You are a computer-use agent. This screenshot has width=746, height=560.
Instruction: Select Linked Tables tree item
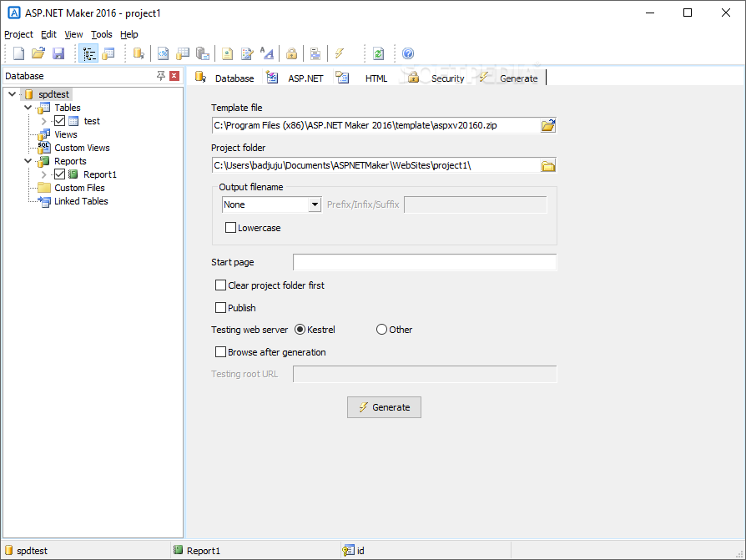pos(81,201)
